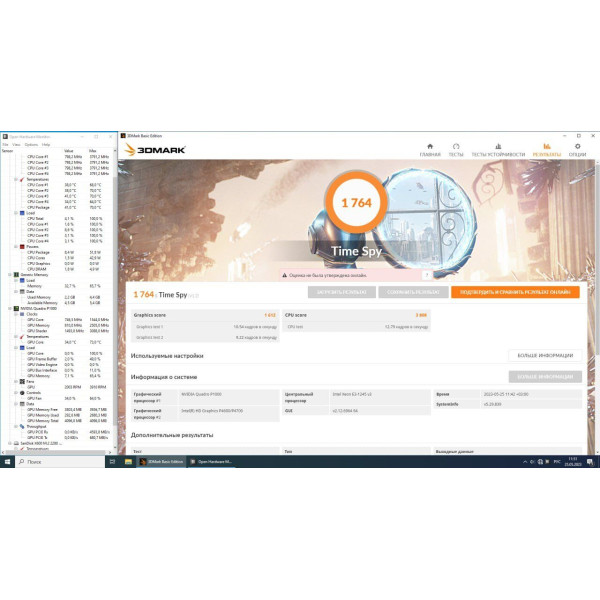This screenshot has height=600, width=600.
Task: Select the Used Memory row
Action: 57,297
